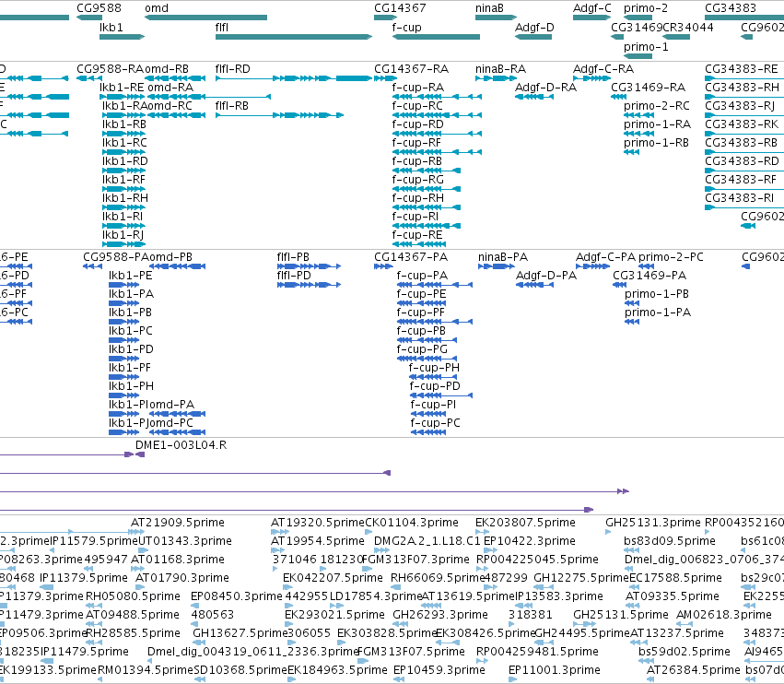Select the ninaB-RA transcript label
The height and width of the screenshot is (684, 784).
tap(500, 68)
